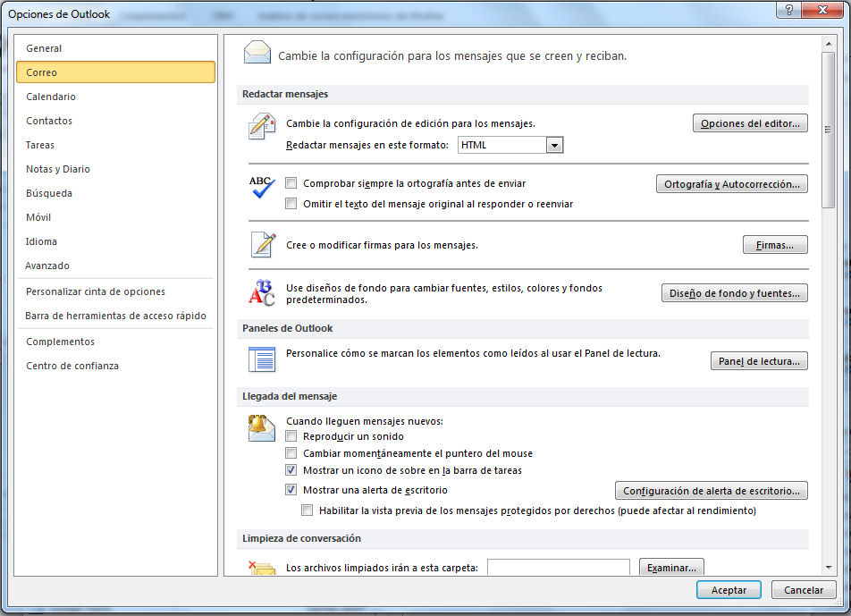
Task: Click the Redactar mensajes section heading
Action: 285,94
